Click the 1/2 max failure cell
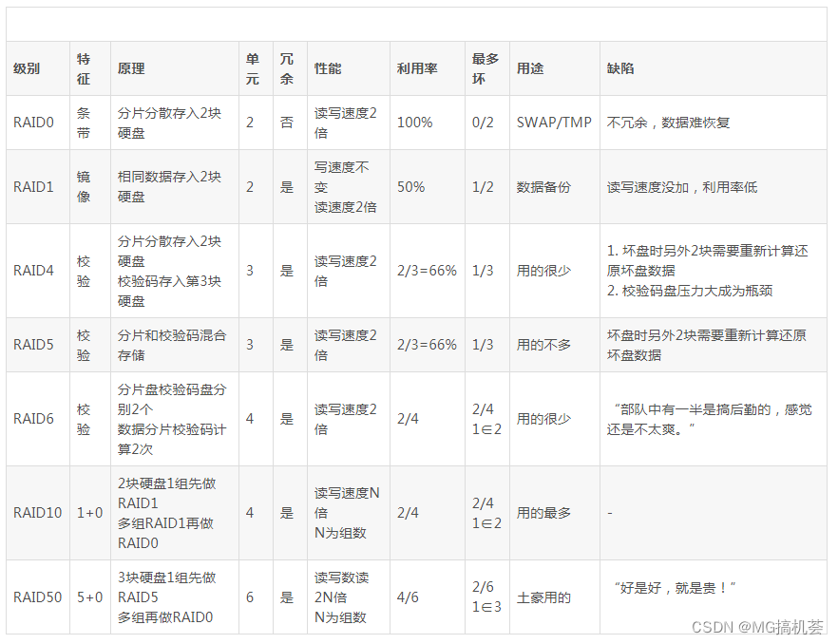This screenshot has width=838, height=644. pos(487,186)
